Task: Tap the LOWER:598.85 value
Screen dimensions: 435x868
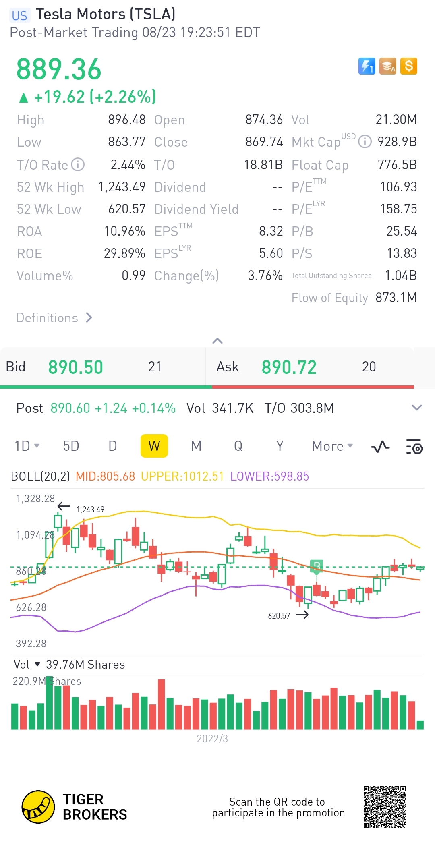Action: point(269,476)
